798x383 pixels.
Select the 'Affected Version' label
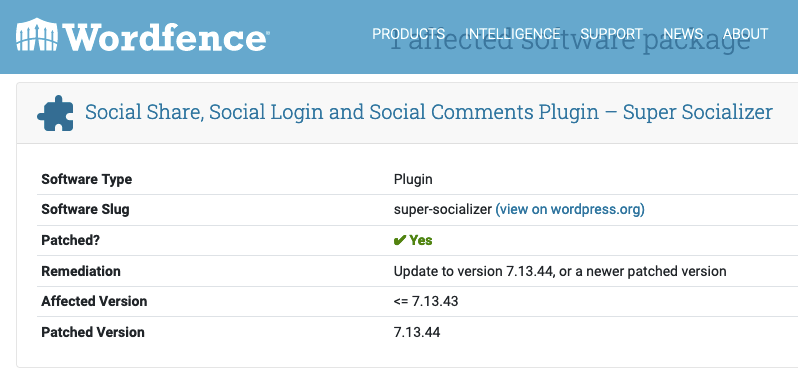[x=94, y=301]
